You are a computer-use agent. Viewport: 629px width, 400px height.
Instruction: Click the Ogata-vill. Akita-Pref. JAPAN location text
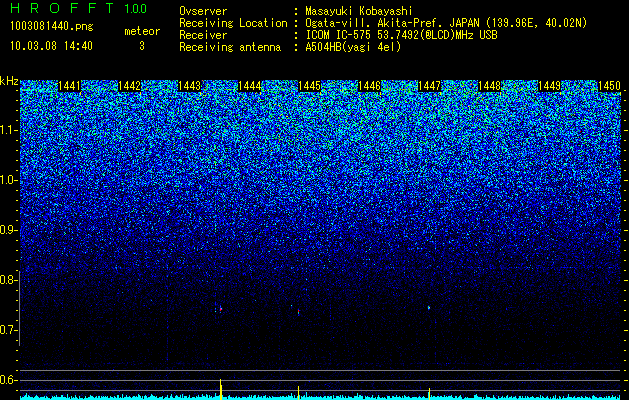[x=446, y=23]
